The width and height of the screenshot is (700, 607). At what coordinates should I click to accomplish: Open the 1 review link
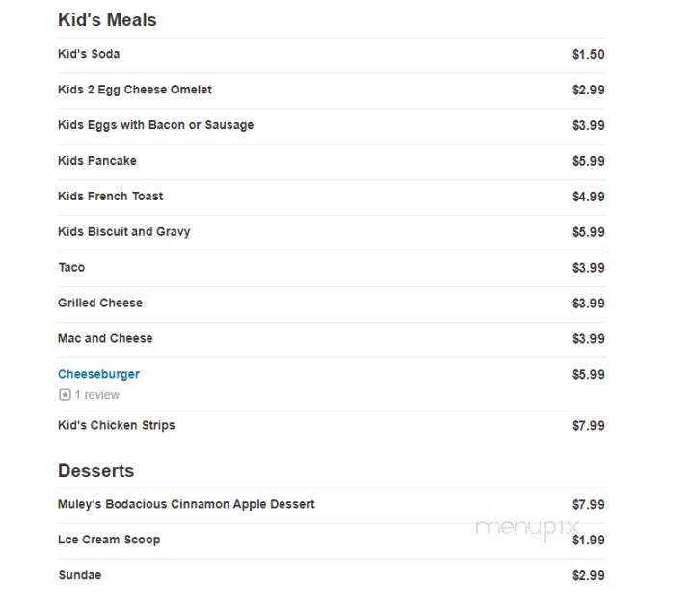(96, 395)
